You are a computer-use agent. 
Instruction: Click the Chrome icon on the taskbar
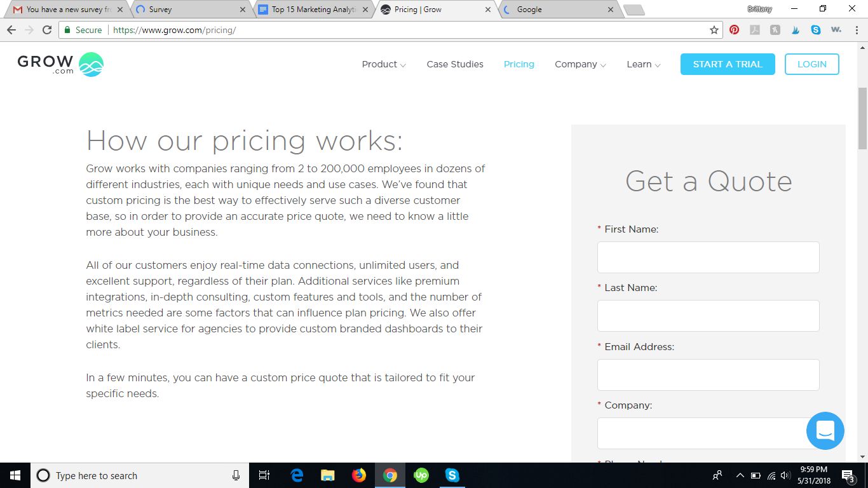point(390,475)
